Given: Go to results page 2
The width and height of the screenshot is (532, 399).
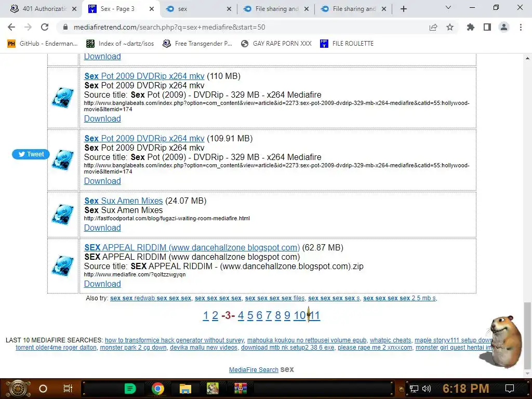Looking at the screenshot, I should pos(215,315).
